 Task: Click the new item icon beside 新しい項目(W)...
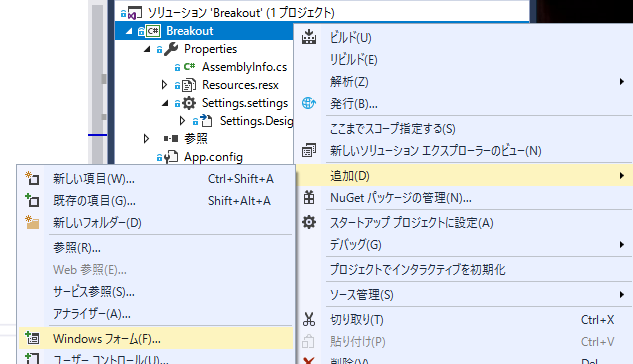(x=32, y=178)
